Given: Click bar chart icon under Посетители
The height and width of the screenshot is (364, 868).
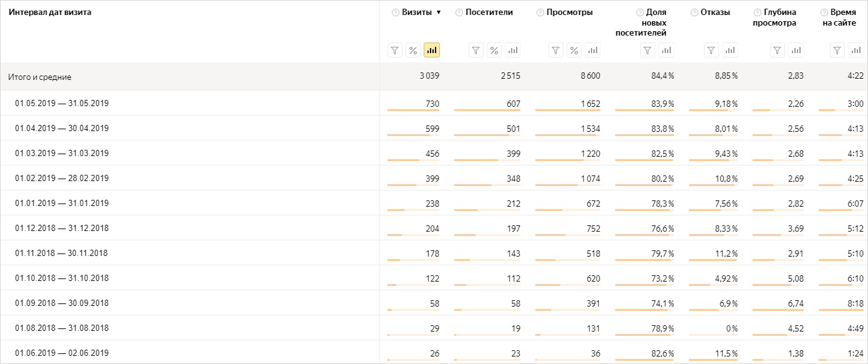Looking at the screenshot, I should click(x=512, y=51).
